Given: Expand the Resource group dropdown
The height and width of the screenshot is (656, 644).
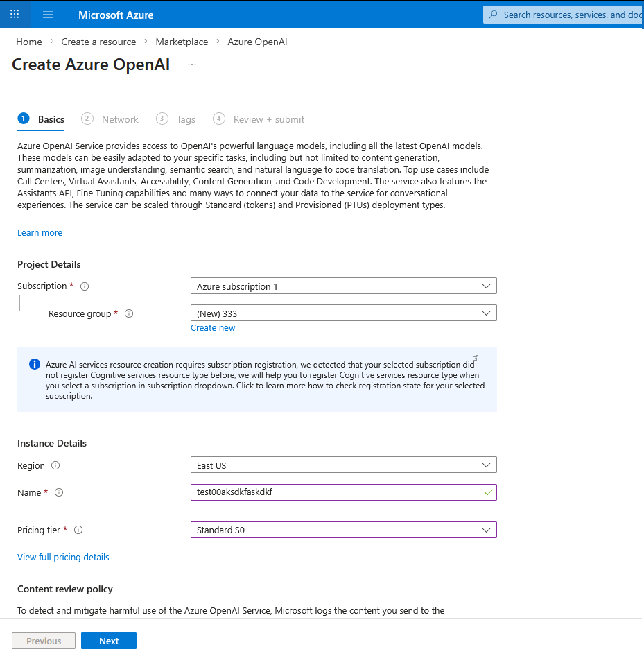Looking at the screenshot, I should click(343, 313).
